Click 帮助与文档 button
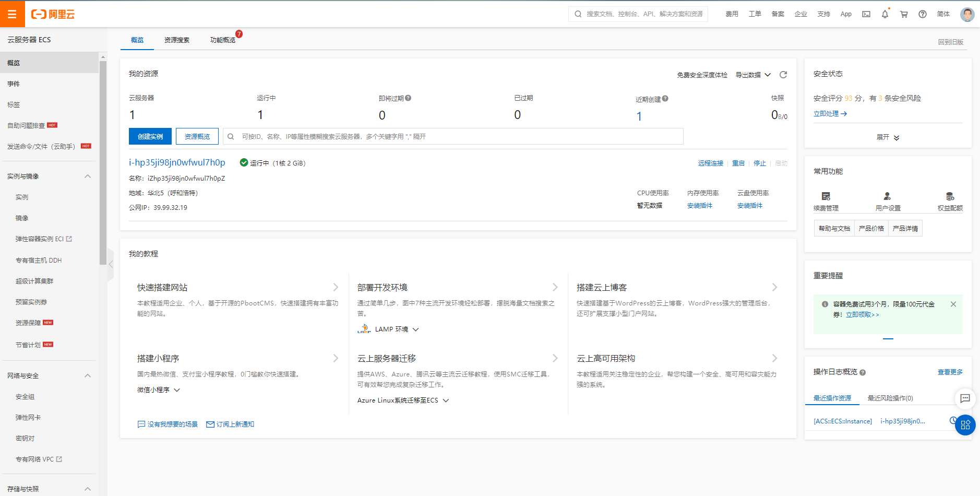 click(x=834, y=228)
